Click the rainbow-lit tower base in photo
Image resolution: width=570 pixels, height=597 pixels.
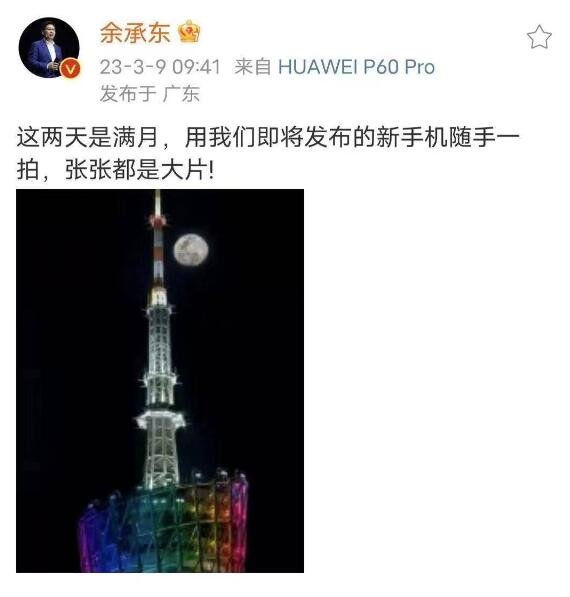coord(164,524)
